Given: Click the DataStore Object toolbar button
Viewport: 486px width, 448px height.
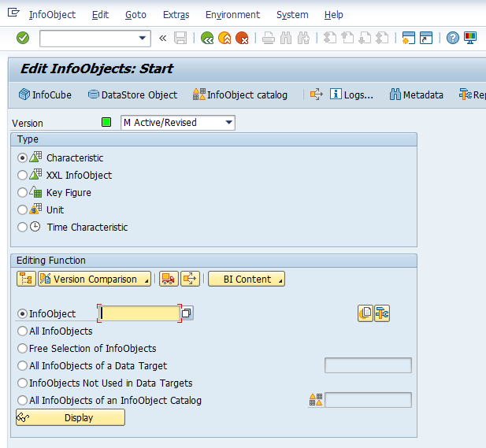Looking at the screenshot, I should (x=132, y=94).
